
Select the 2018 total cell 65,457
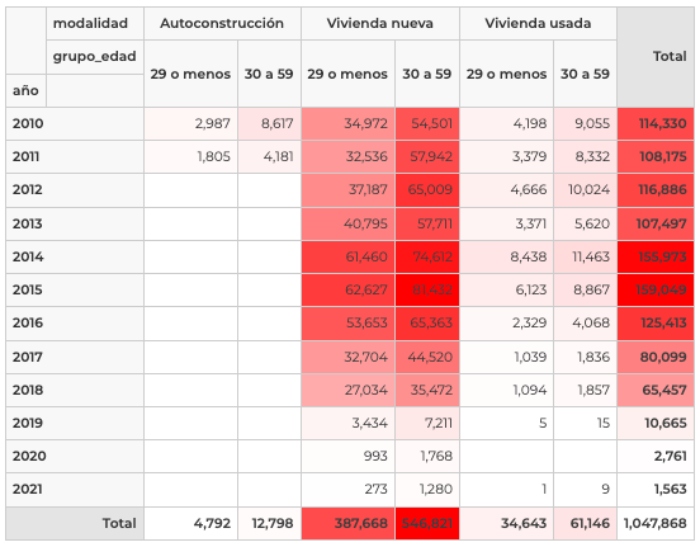coord(656,390)
